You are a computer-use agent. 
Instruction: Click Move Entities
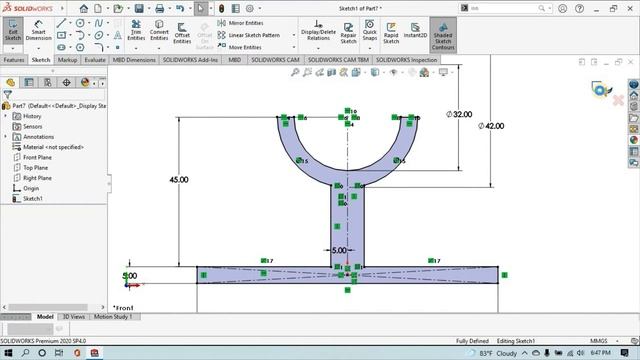[240, 47]
